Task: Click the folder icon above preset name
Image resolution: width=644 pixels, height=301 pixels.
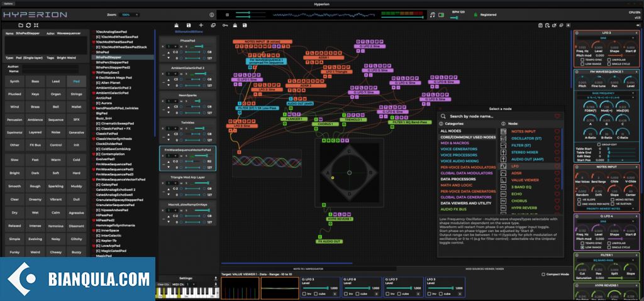Action: 21,25
